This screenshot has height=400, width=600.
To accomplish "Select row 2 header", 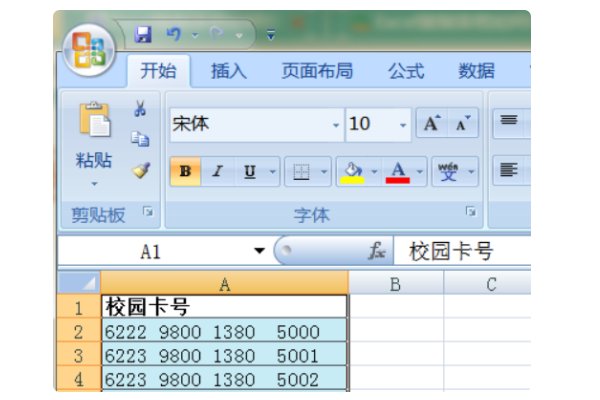I will click(x=79, y=331).
